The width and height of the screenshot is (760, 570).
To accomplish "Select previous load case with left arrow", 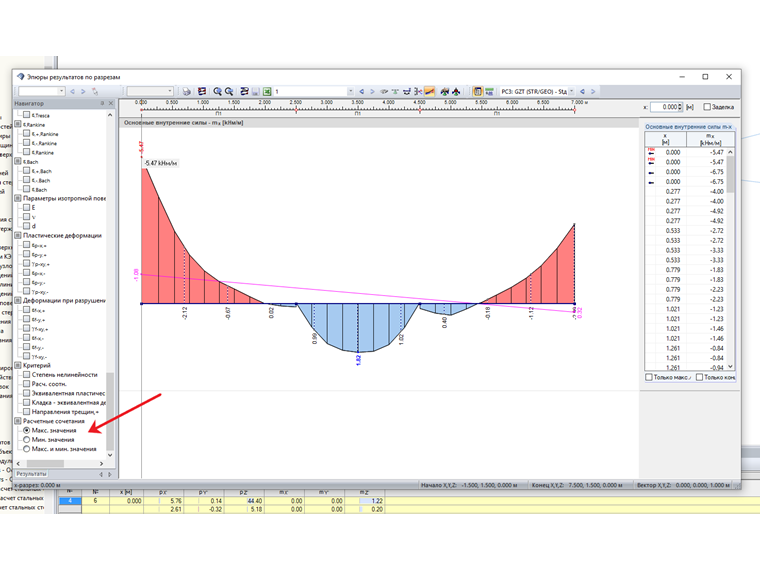I will pos(582,91).
